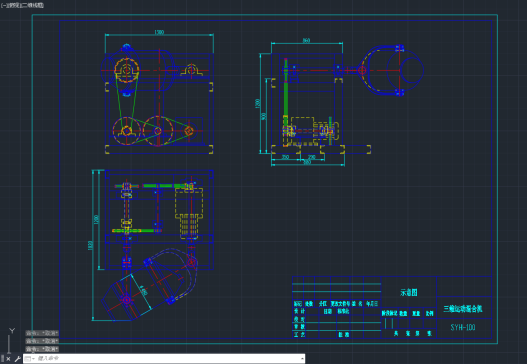Close the command line window
Viewport: 527px width, 364px height.
8,359
